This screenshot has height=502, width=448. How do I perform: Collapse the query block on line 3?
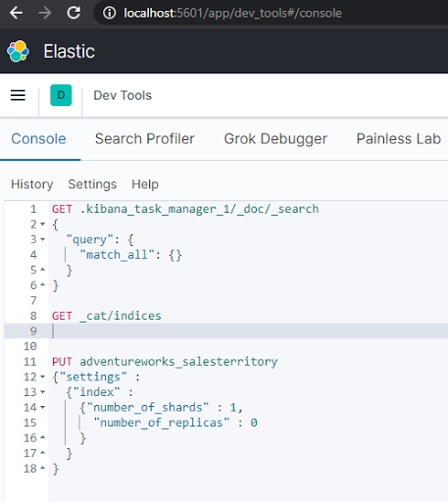[42, 239]
